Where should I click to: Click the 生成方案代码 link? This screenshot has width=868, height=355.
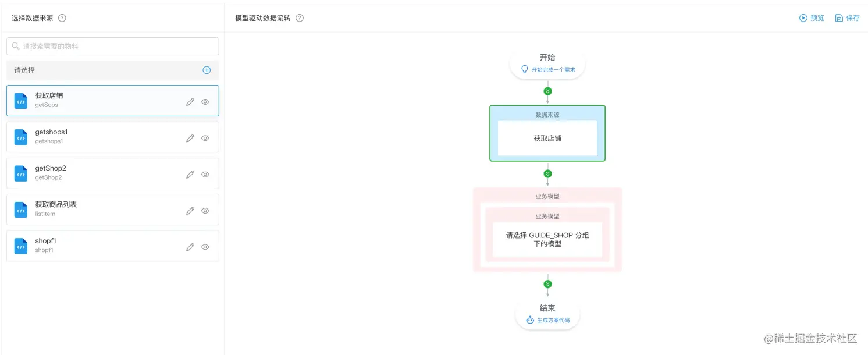point(553,320)
